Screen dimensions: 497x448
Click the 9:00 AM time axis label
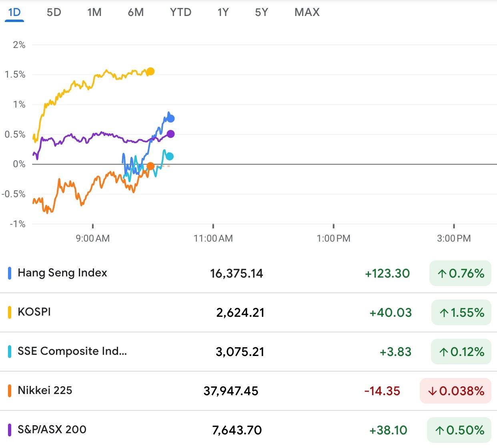pos(92,238)
